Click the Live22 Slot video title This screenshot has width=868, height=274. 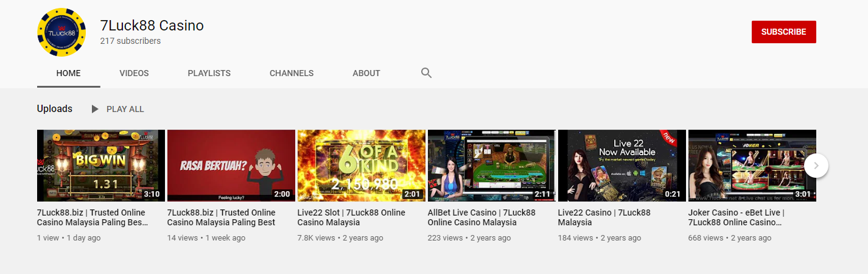click(x=351, y=217)
